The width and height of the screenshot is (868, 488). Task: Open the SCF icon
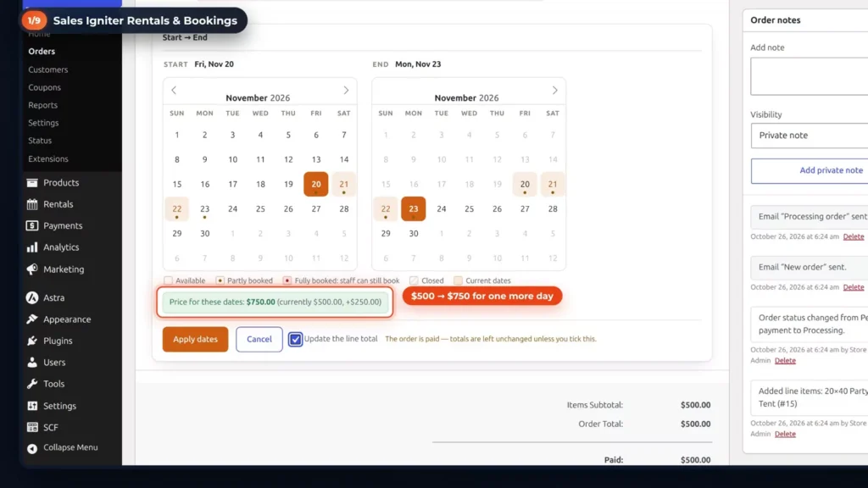pos(32,428)
